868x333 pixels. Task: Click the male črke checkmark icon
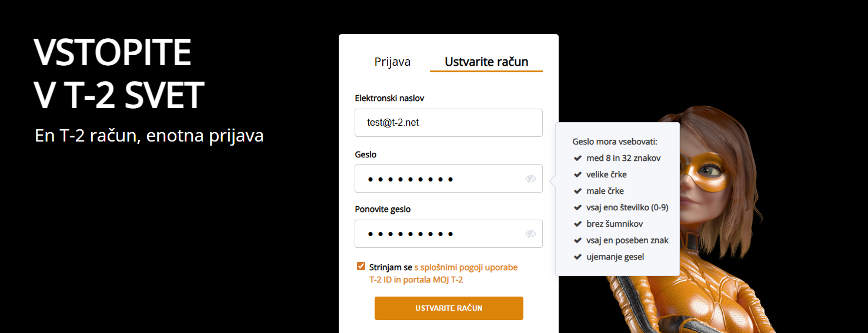click(x=577, y=191)
